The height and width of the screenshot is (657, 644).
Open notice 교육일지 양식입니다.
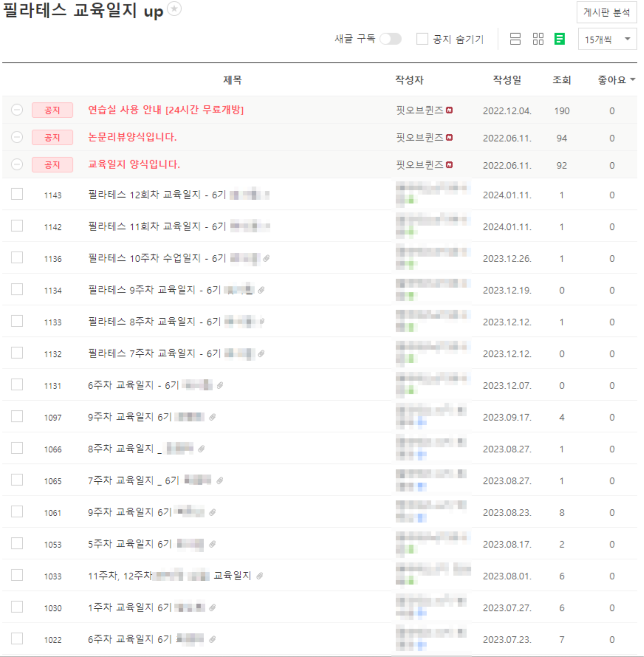[x=134, y=164]
